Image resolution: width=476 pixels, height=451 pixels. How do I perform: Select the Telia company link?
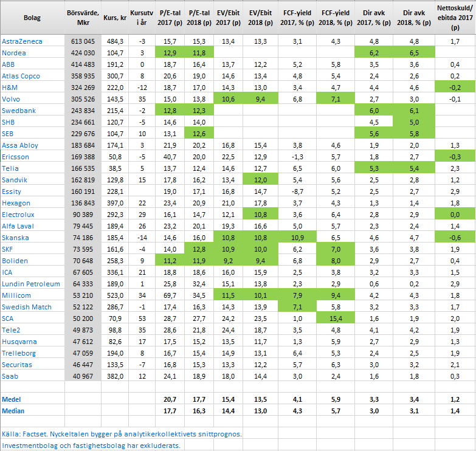pyautogui.click(x=10, y=168)
